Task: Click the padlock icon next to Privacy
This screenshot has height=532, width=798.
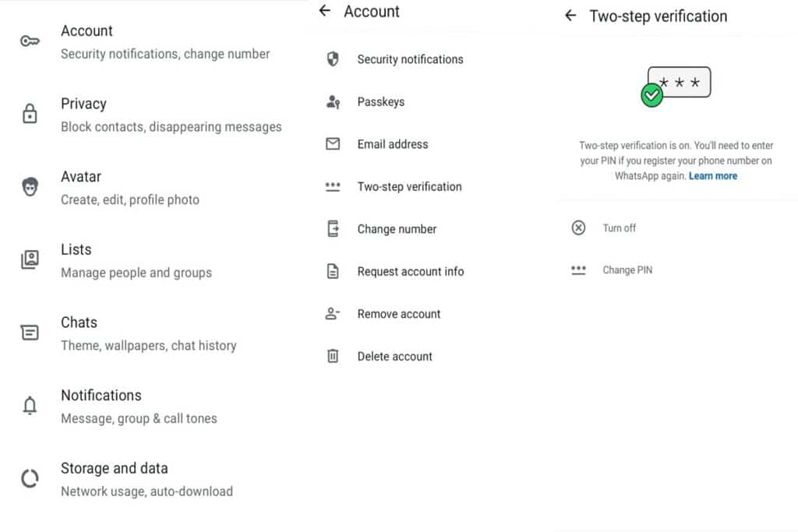Action: click(30, 114)
